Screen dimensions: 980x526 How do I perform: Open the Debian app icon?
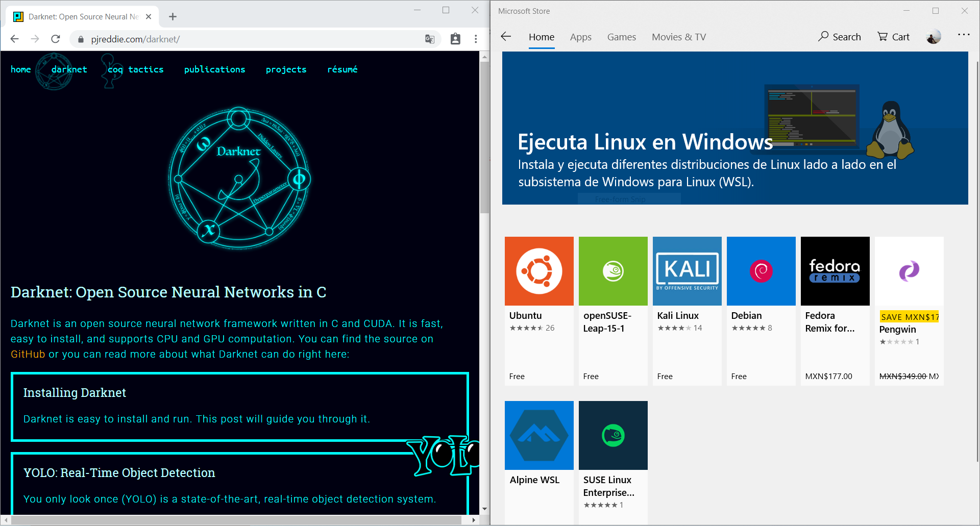click(x=761, y=271)
